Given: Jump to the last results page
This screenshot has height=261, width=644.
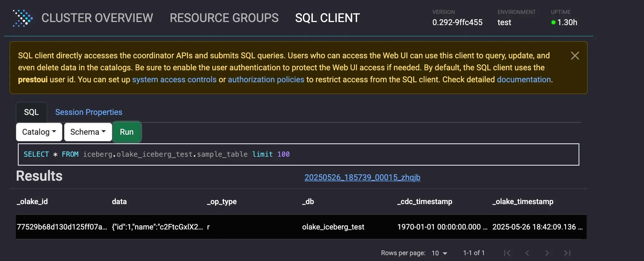Looking at the screenshot, I should 567,253.
